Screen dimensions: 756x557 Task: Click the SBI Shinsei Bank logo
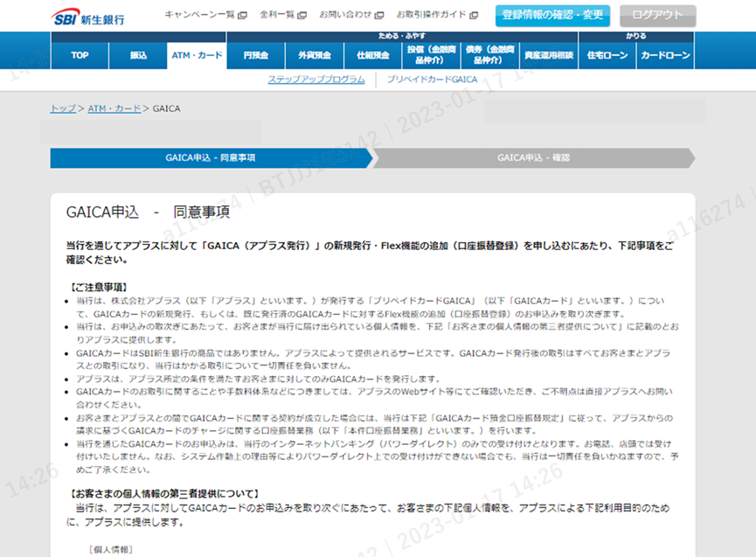pyautogui.click(x=87, y=17)
